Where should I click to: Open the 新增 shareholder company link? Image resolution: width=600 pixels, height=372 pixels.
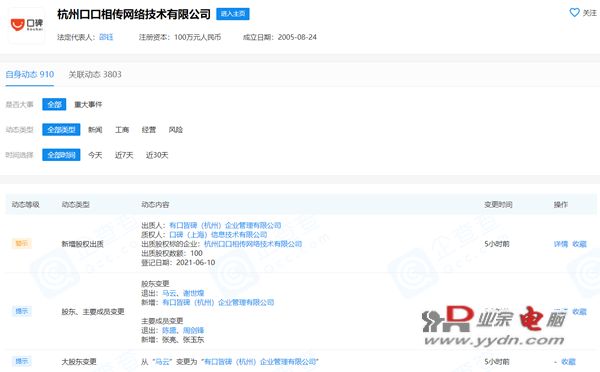[x=218, y=302]
